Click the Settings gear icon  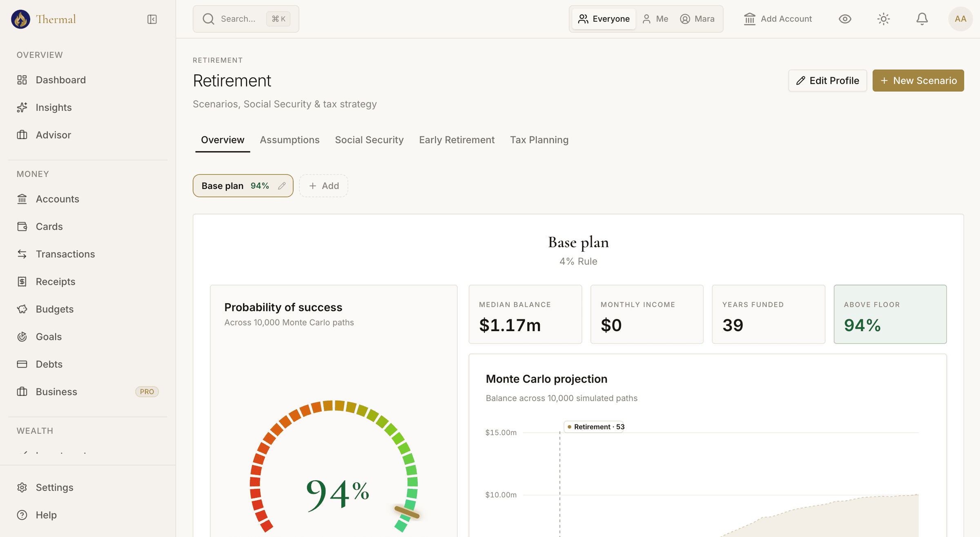[22, 488]
